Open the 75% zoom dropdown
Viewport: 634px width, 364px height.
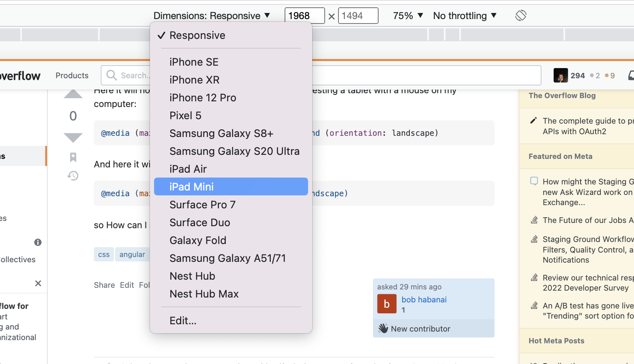(x=408, y=16)
